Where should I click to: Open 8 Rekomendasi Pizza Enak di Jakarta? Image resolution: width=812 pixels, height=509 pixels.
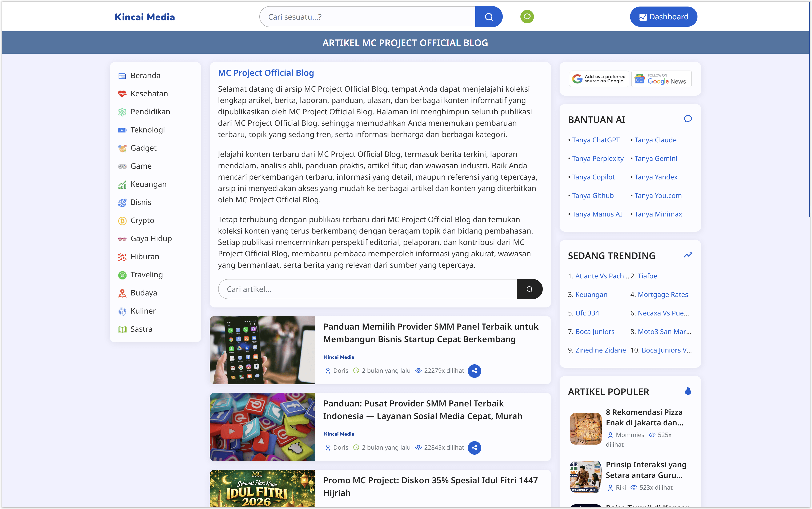click(644, 418)
